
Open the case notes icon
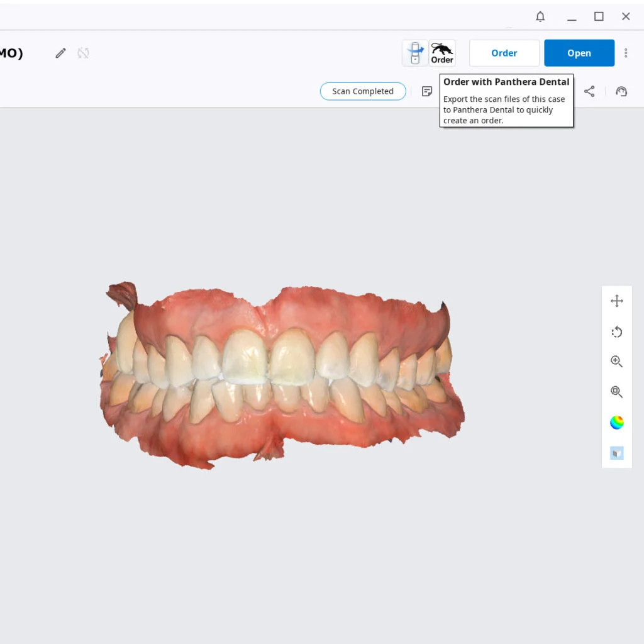[x=427, y=91]
